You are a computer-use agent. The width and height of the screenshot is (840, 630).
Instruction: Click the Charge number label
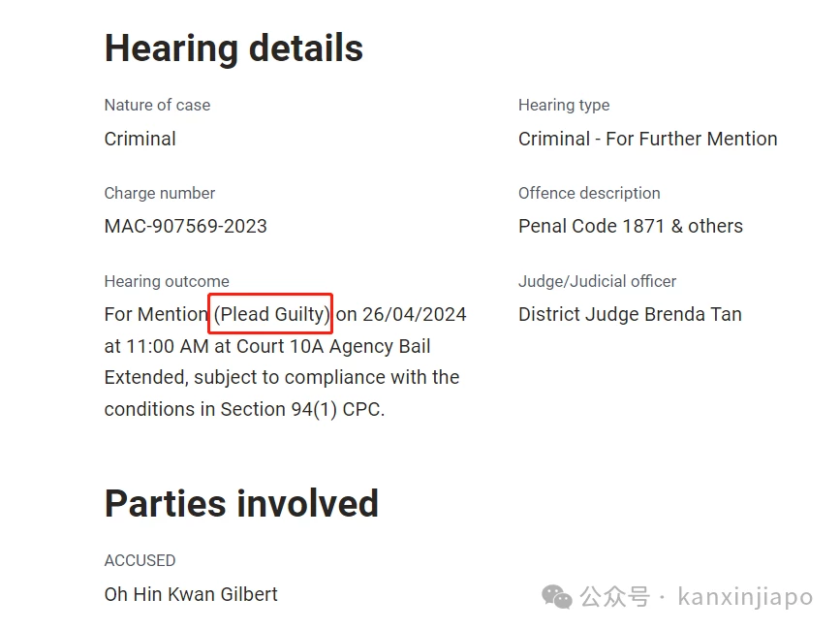coord(160,193)
